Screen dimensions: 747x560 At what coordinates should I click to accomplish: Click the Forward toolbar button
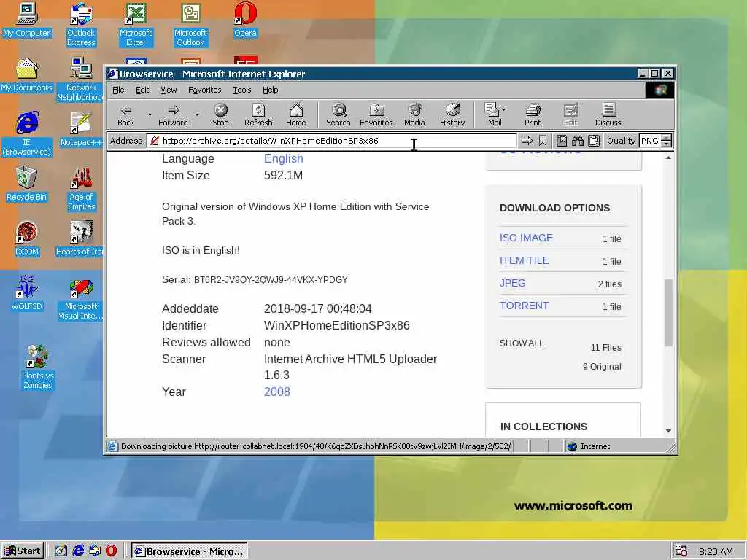tap(173, 114)
